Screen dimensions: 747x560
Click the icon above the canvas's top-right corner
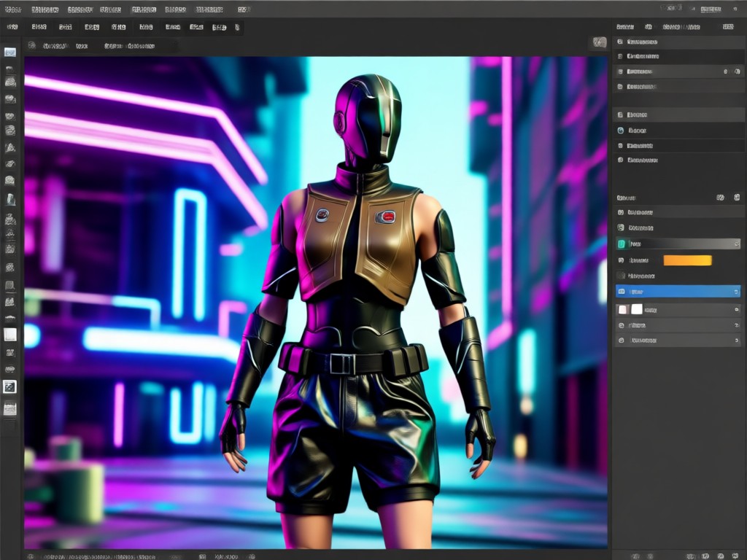coord(600,42)
